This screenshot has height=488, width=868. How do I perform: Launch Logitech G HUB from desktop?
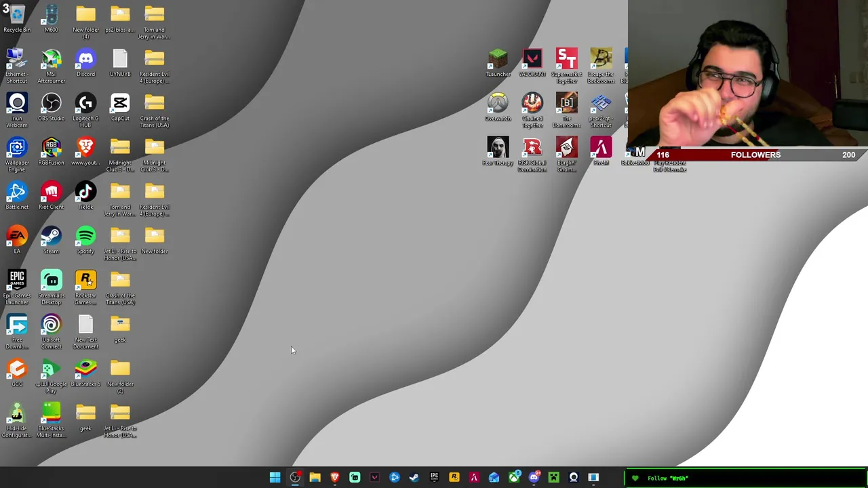click(86, 110)
